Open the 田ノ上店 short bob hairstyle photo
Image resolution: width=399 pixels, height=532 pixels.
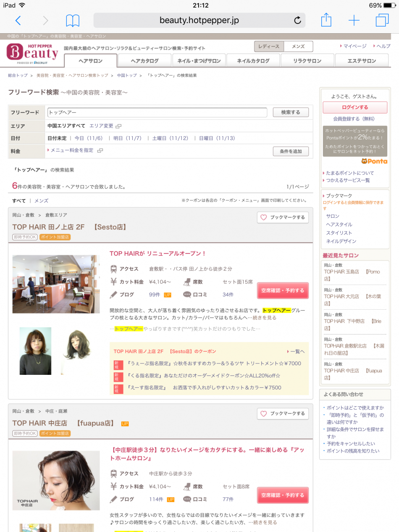point(35,351)
